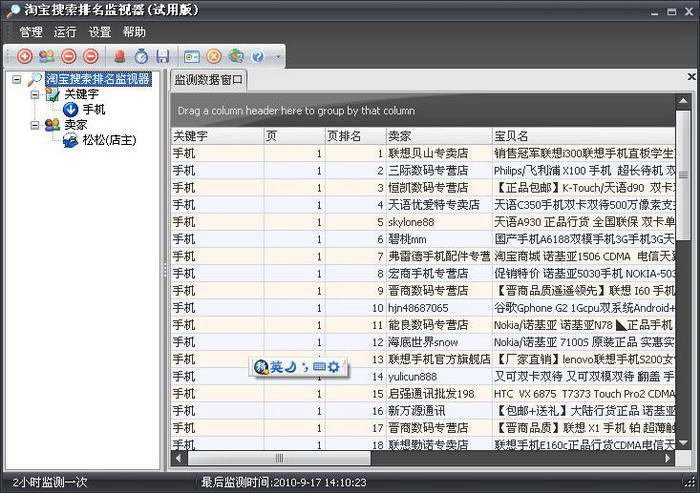
Task: Open the 设置 menu
Action: [99, 32]
